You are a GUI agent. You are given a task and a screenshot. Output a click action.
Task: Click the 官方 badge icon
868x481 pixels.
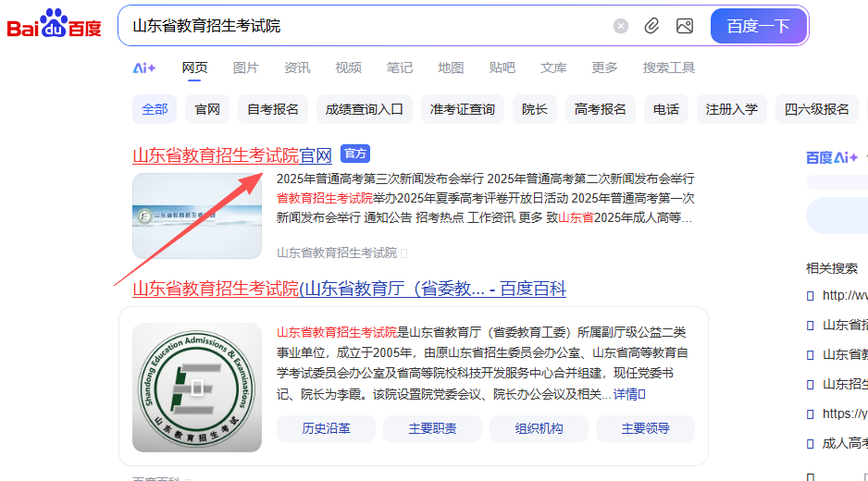[x=355, y=154]
